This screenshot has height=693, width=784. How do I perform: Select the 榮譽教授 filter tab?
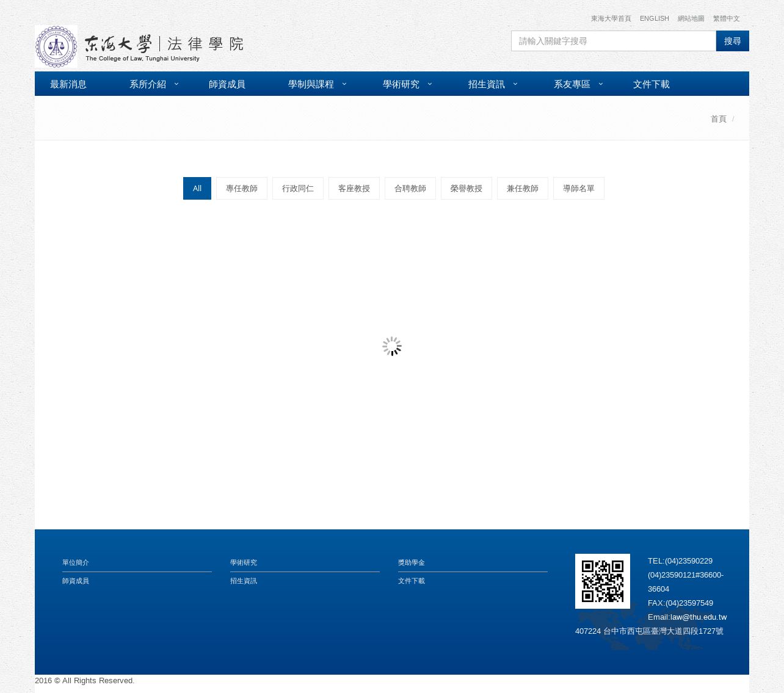466,189
